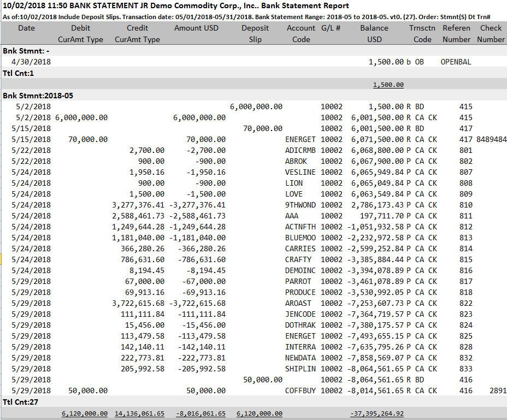Select the 6,000,000.00 deposit slip amount

[x=256, y=107]
